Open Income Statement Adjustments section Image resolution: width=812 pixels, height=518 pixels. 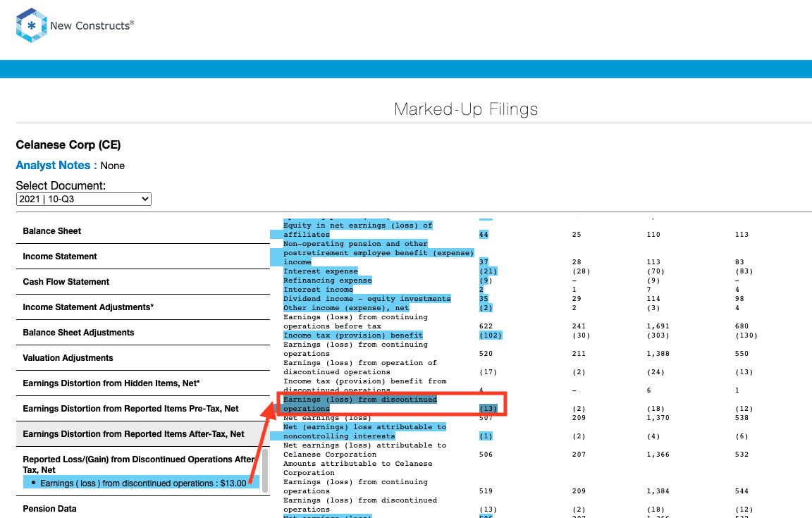pyautogui.click(x=143, y=307)
